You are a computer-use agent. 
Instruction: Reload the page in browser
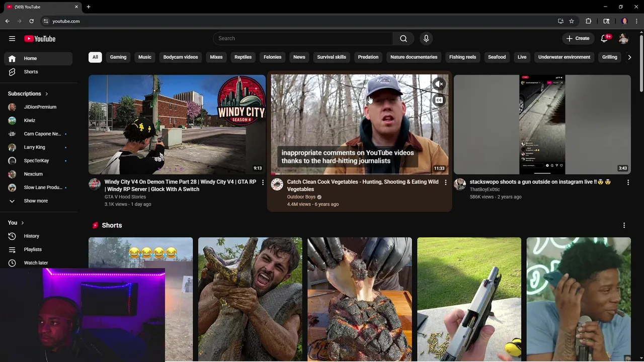point(31,21)
